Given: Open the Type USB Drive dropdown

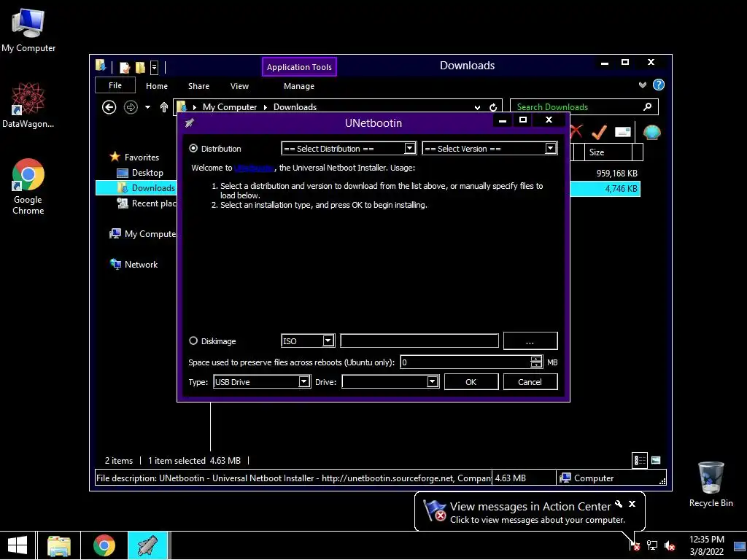Looking at the screenshot, I should click(262, 382).
